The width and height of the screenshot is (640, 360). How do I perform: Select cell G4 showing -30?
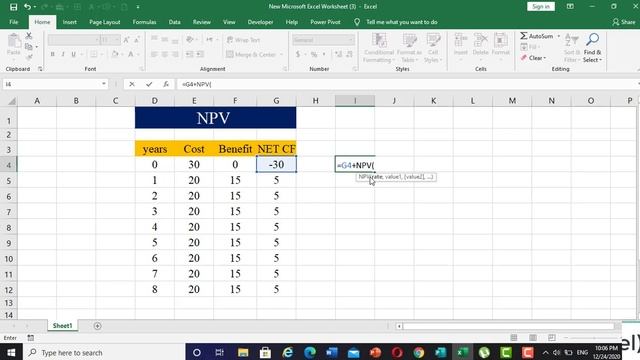(276, 164)
